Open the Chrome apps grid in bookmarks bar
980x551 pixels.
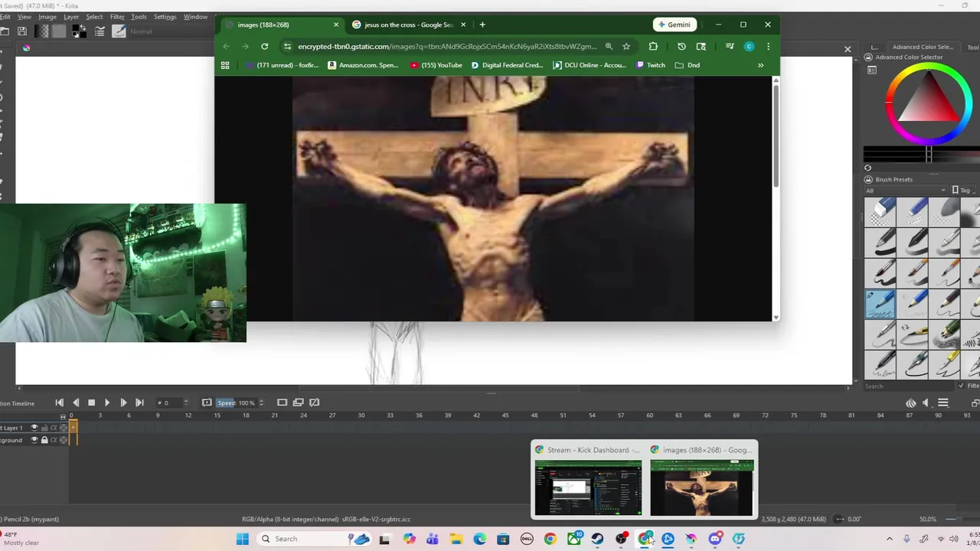coord(225,65)
